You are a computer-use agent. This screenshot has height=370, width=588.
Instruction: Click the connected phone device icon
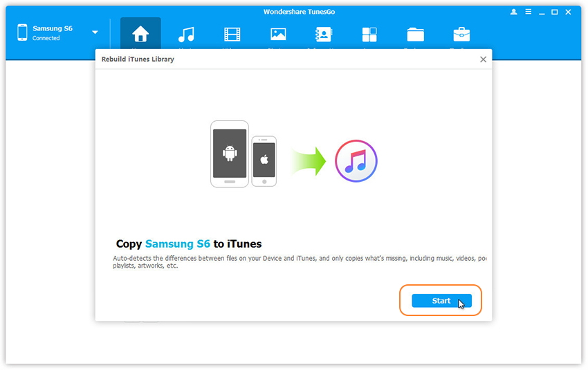click(22, 33)
